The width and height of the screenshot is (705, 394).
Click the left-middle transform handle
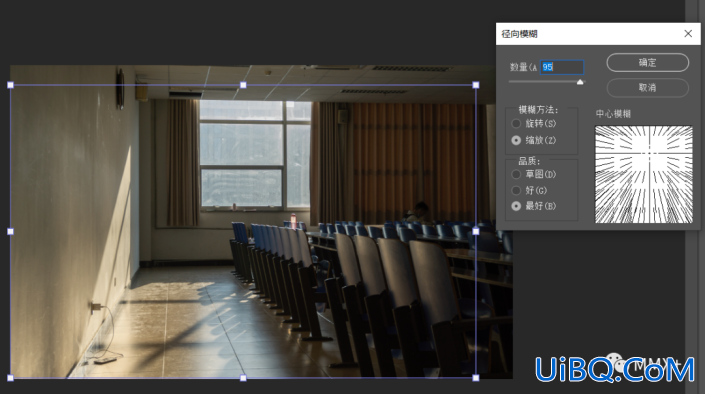click(10, 231)
